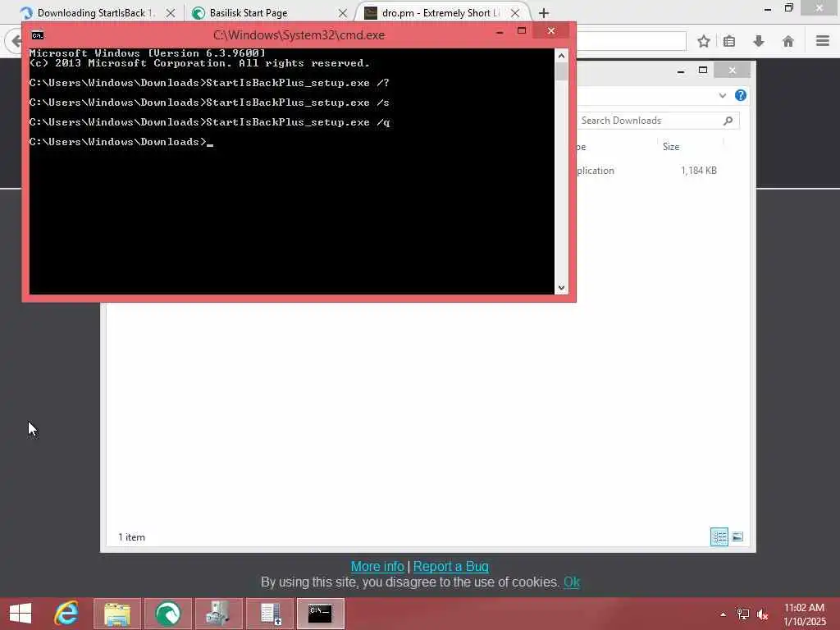Close the cmd.exe window
This screenshot has height=630, width=840.
point(550,31)
